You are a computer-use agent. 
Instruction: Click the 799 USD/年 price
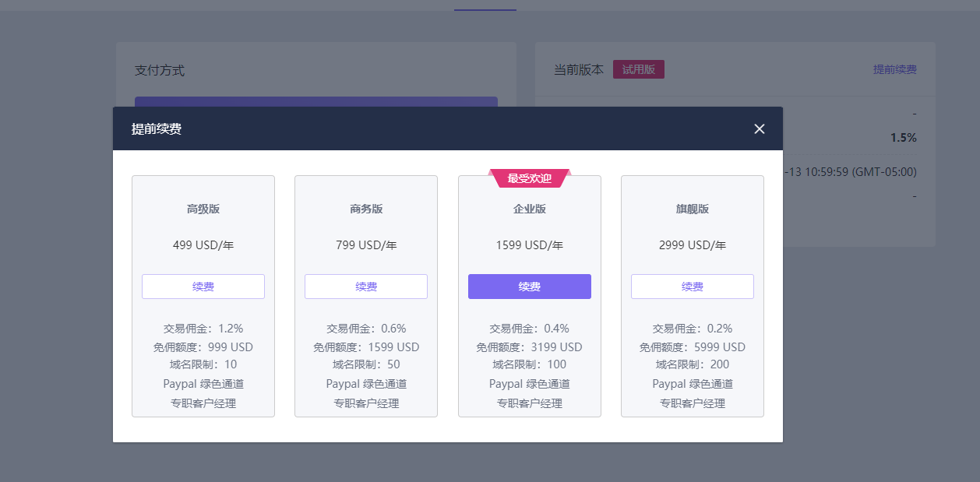click(x=366, y=245)
